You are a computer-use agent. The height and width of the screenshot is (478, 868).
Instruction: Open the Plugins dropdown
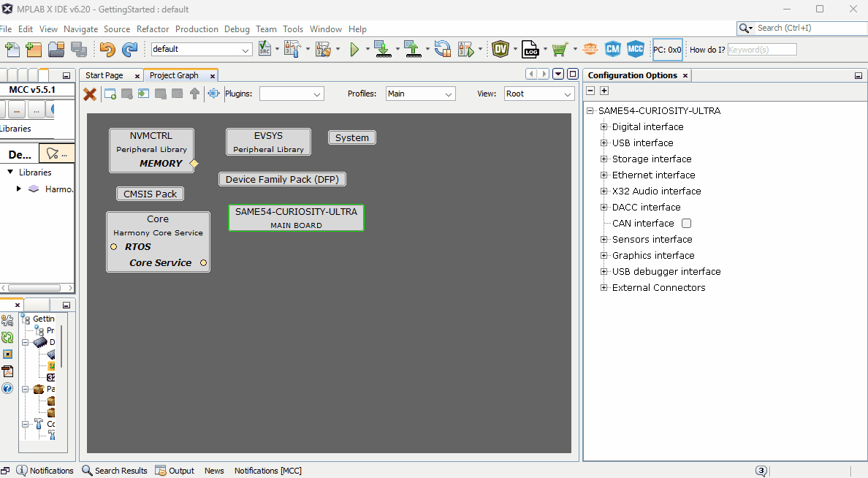coord(292,94)
